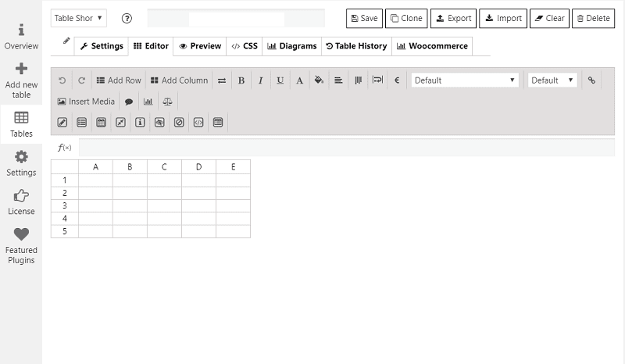Click the table title input field
625x364 pixels.
(x=236, y=18)
